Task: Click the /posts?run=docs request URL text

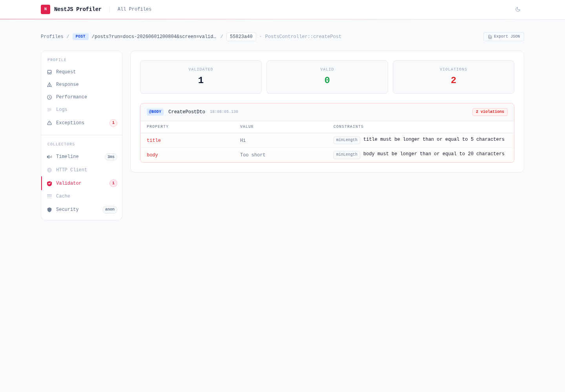Action: [x=154, y=36]
